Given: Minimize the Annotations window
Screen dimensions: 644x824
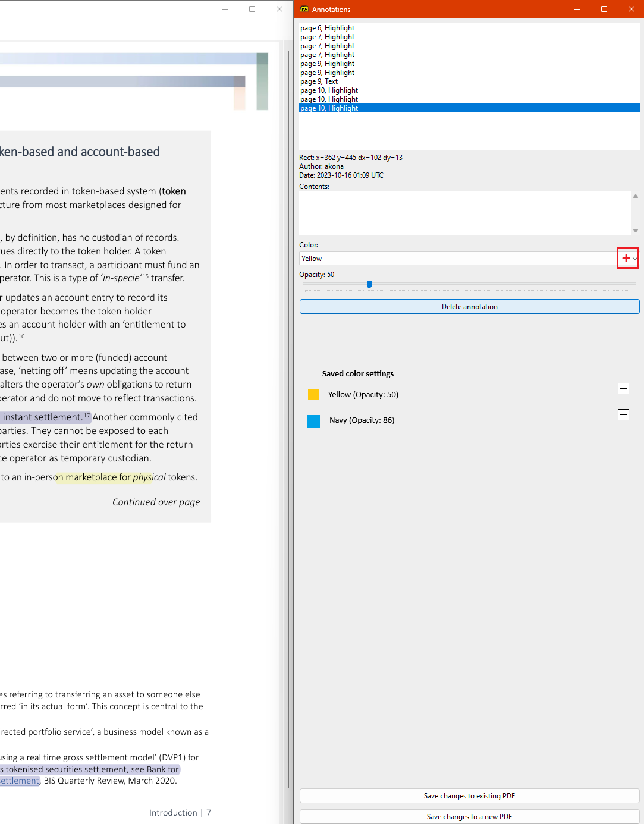Looking at the screenshot, I should pos(577,9).
